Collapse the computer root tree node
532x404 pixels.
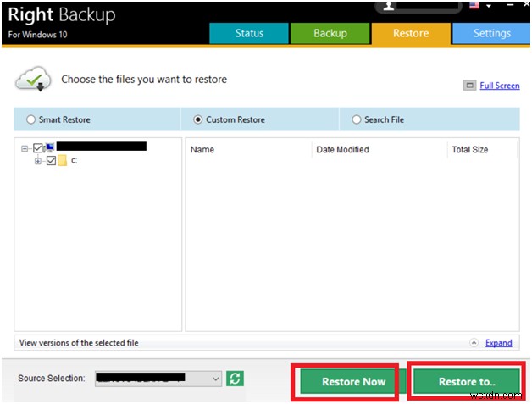25,148
